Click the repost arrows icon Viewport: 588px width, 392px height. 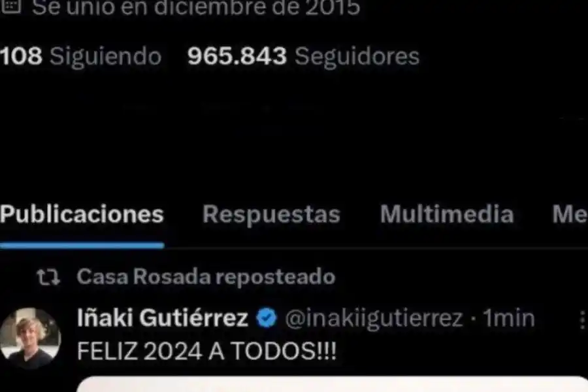pyautogui.click(x=48, y=277)
